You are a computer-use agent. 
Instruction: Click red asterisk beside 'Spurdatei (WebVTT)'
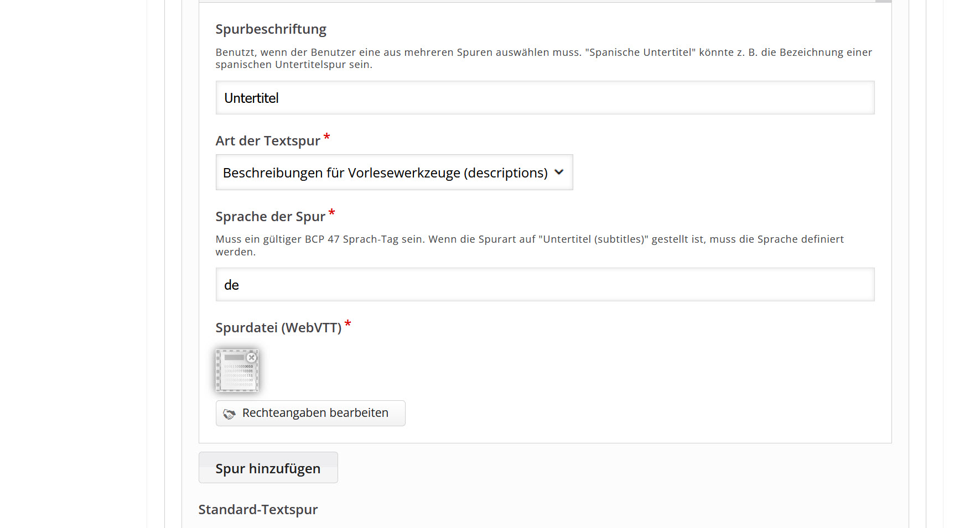tap(348, 323)
